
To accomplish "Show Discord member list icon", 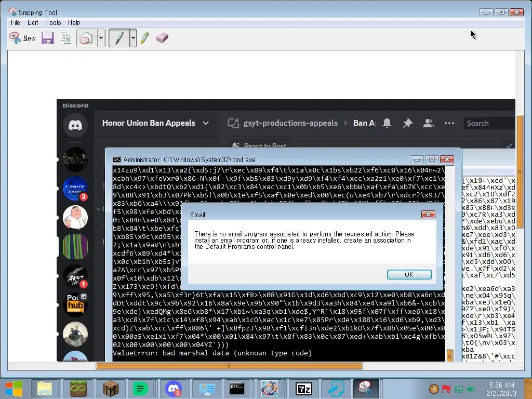I will coord(429,123).
